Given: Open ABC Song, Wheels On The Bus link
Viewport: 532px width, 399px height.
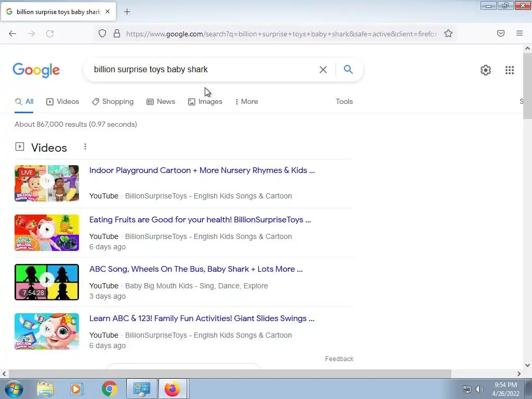Looking at the screenshot, I should [196, 269].
